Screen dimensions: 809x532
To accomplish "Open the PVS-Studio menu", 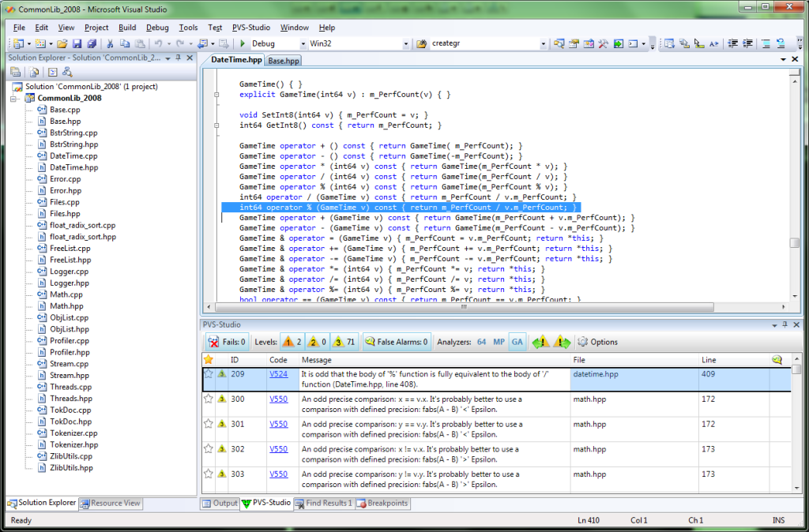I will 252,28.
